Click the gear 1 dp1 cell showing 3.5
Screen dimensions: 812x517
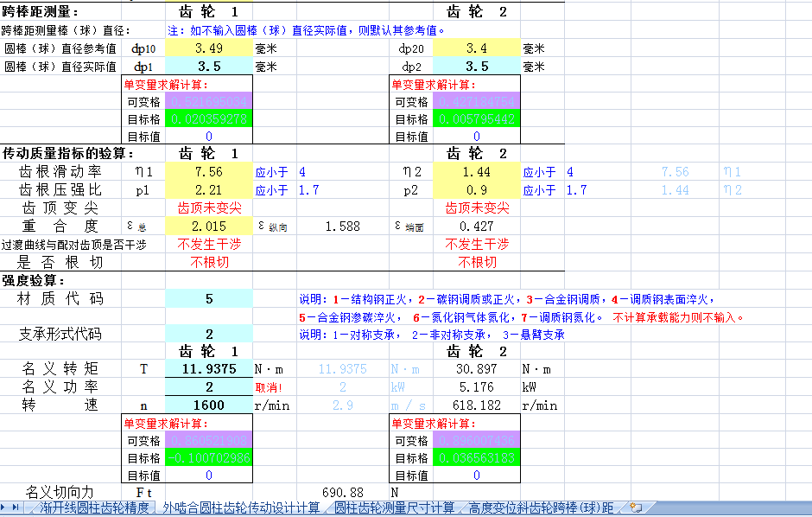click(x=209, y=67)
